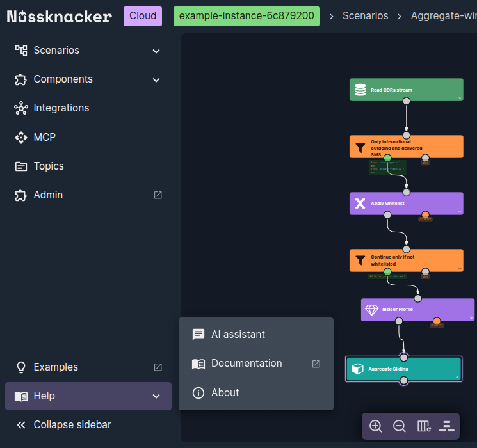Click the example-instance-6c879200 badge

(x=247, y=16)
